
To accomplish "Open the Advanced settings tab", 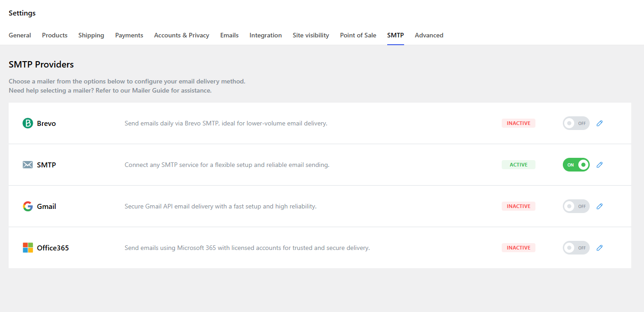I will tap(429, 35).
